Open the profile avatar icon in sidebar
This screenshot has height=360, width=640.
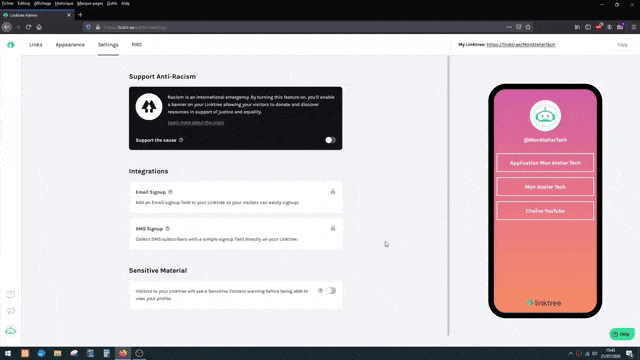tap(11, 331)
